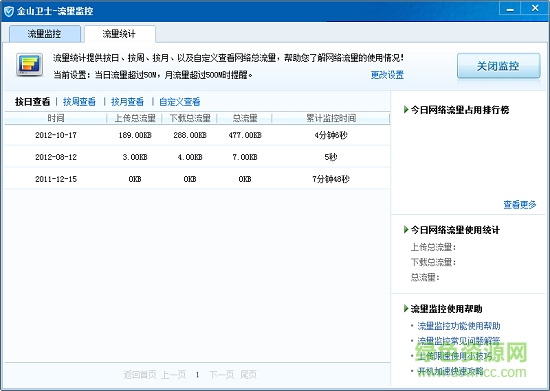Select the 流量统计 tab
This screenshot has height=391, width=550.
pyautogui.click(x=119, y=34)
